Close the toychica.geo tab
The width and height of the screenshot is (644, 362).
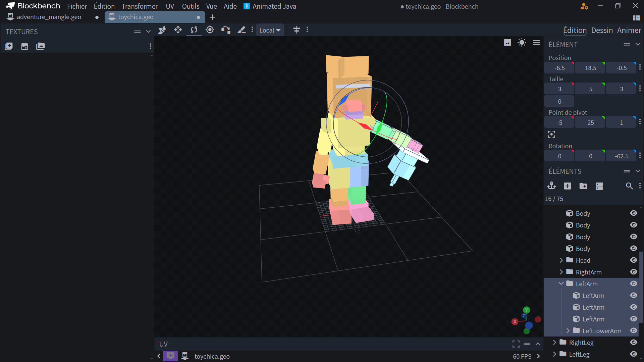(198, 17)
